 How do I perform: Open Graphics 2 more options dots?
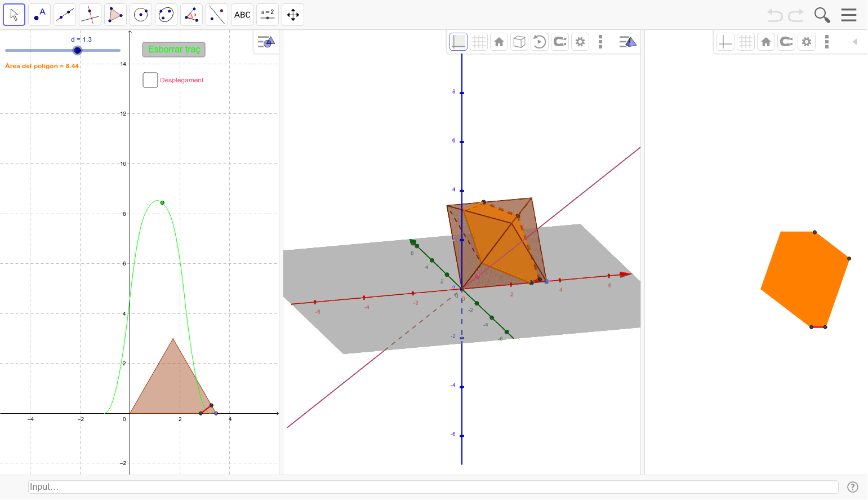point(827,42)
